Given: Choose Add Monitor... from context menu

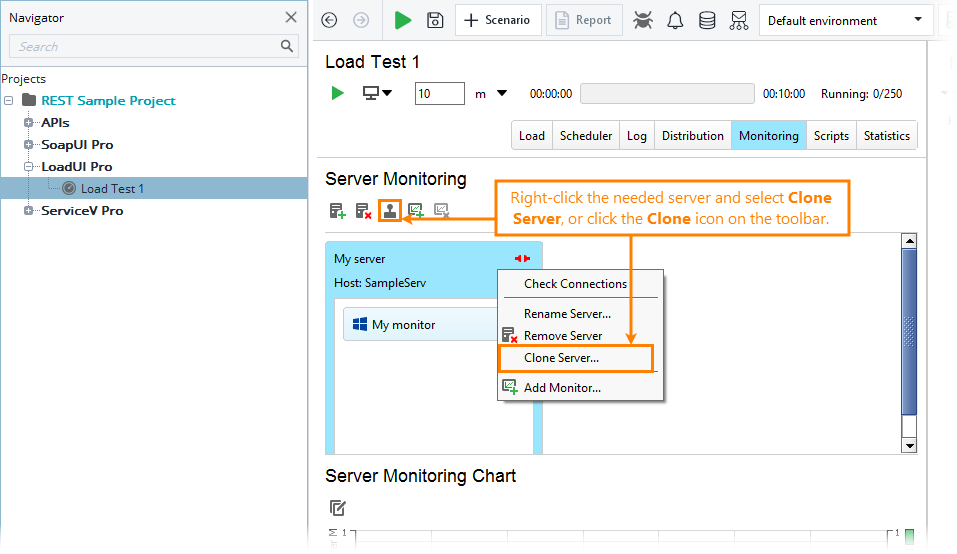Looking at the screenshot, I should tap(580, 387).
